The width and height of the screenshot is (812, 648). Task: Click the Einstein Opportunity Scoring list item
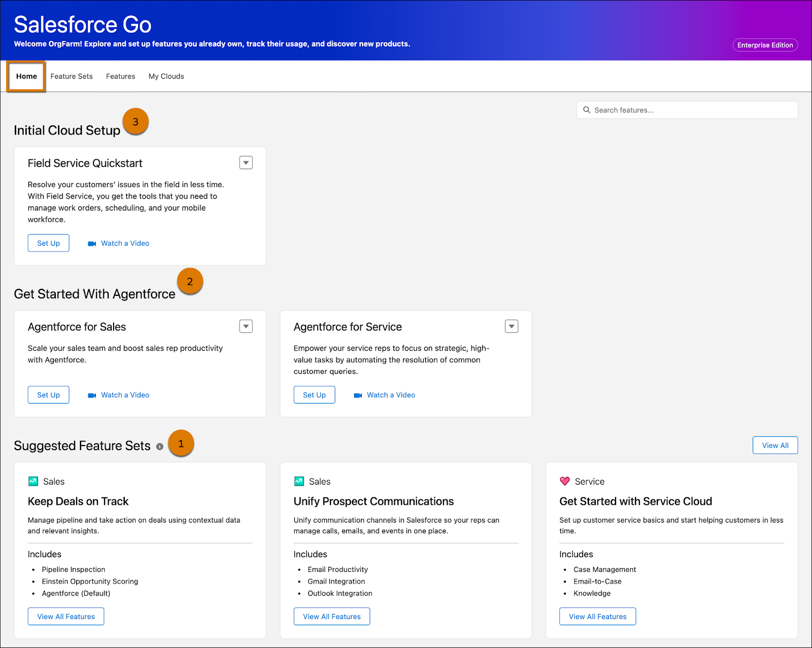pyautogui.click(x=90, y=582)
